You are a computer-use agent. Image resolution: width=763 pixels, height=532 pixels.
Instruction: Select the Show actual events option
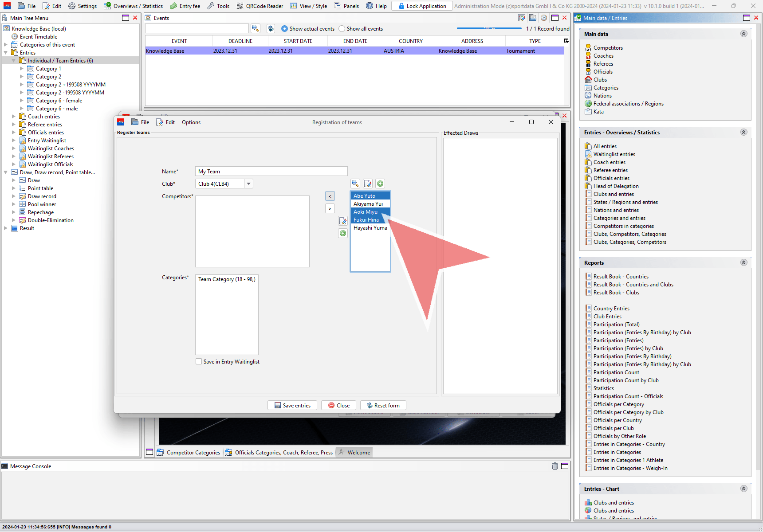pos(284,29)
